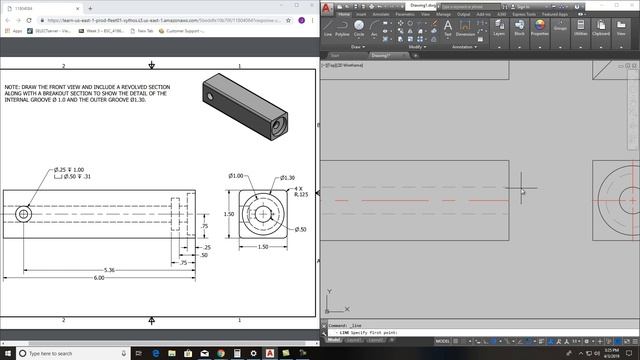Switch to the Insert ribbon tab
Screen dimensions: 640x360
pos(361,14)
